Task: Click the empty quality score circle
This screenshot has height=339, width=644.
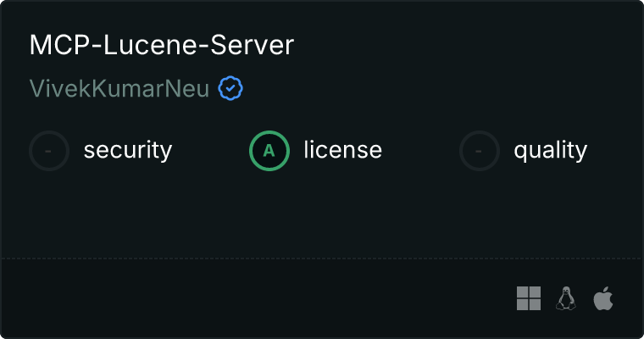Action: 480,151
